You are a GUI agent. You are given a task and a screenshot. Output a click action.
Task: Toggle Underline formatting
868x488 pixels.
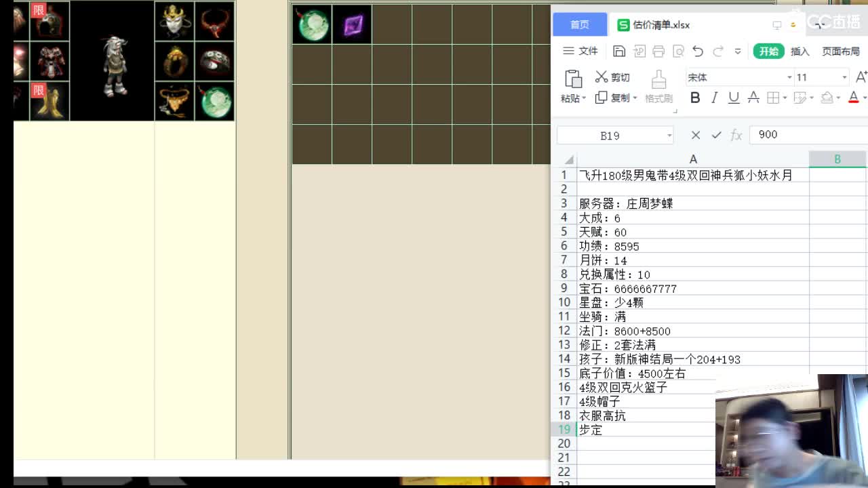(x=733, y=98)
